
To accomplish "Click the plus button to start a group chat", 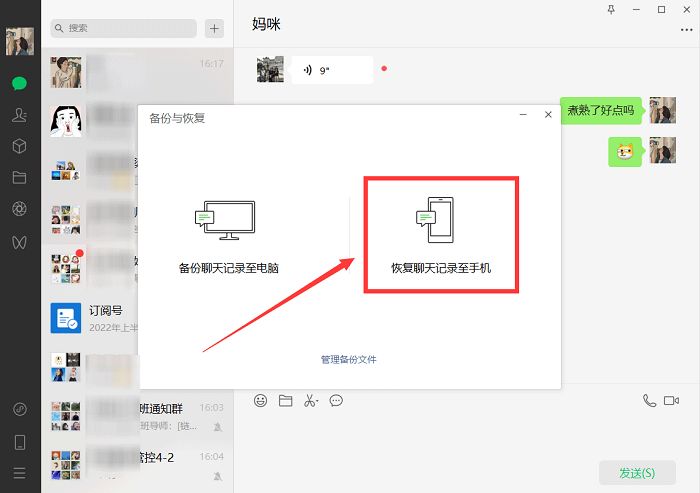I will pos(214,29).
